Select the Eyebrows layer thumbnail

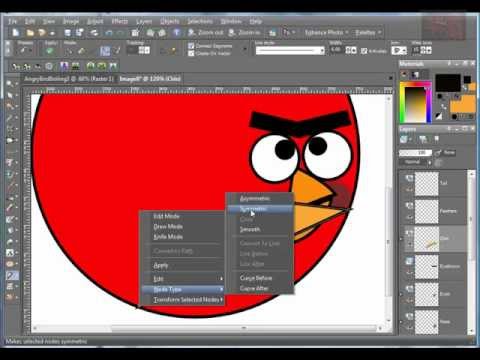tap(426, 267)
